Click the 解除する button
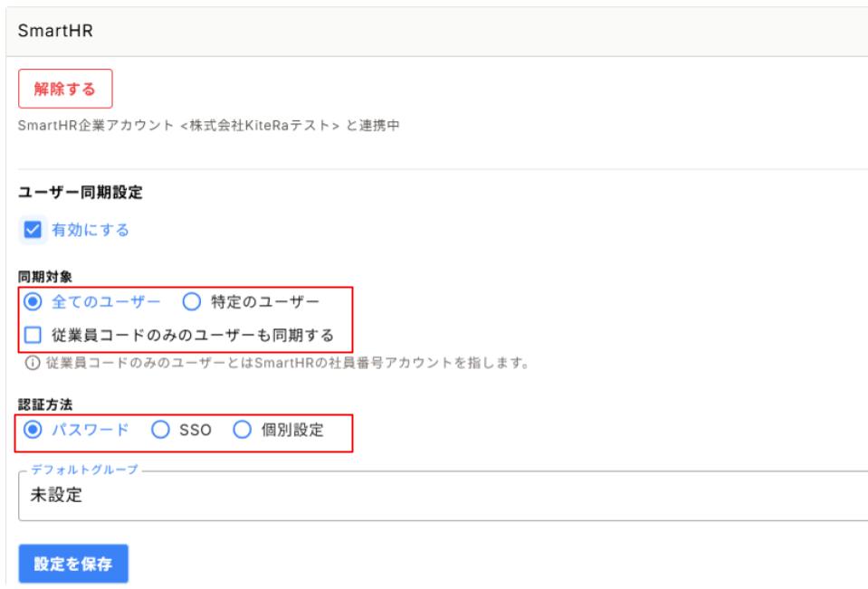Screen dimensions: 868x589 click(x=65, y=89)
